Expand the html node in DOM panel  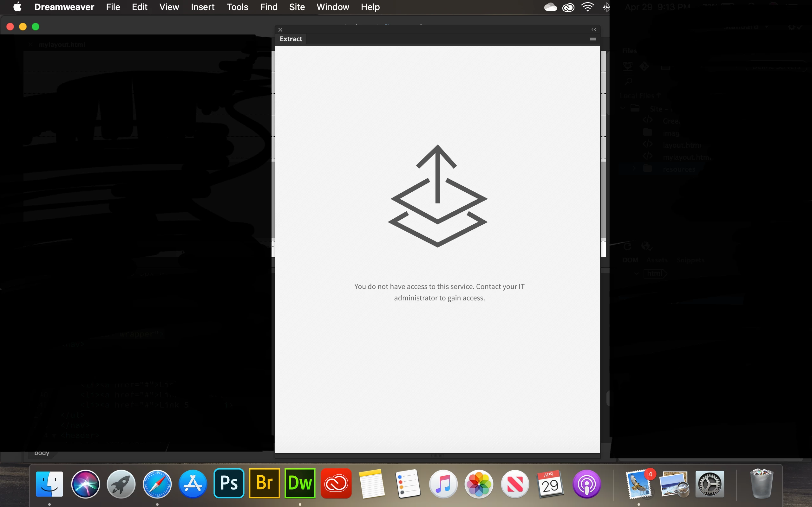coord(636,273)
